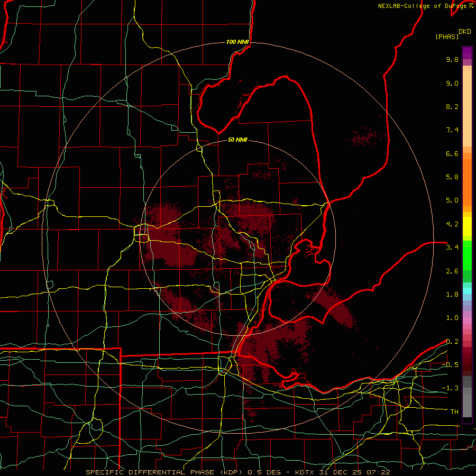476x476 pixels.
Task: Click the "TH" threshold label on legend
Action: coord(454,412)
